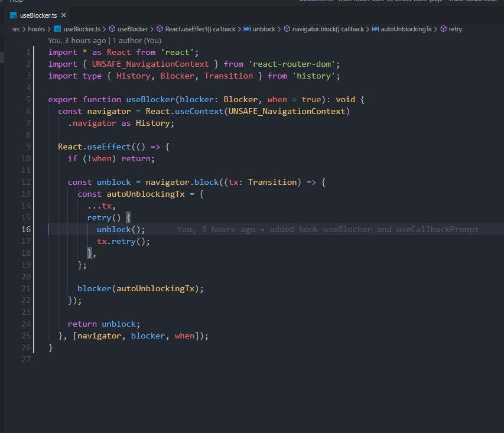Click line number 16 in the gutter

pos(25,229)
